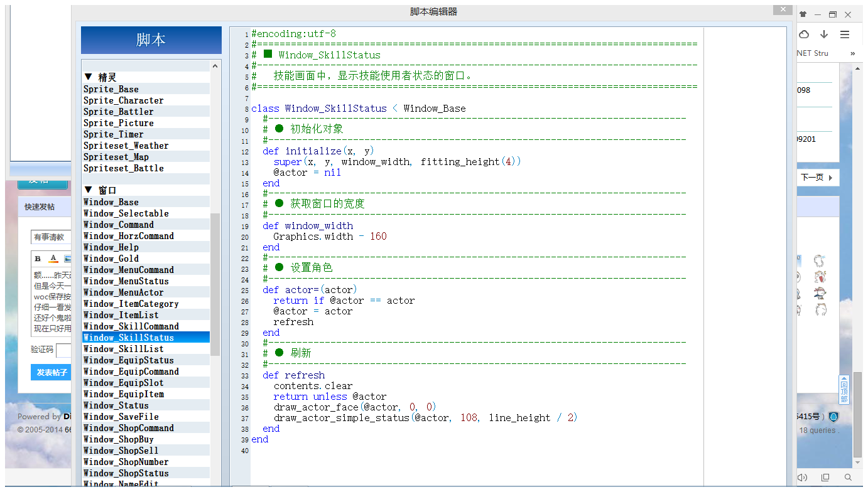The image size is (868, 492).
Task: Select Sprite_Base in script list
Action: click(146, 89)
